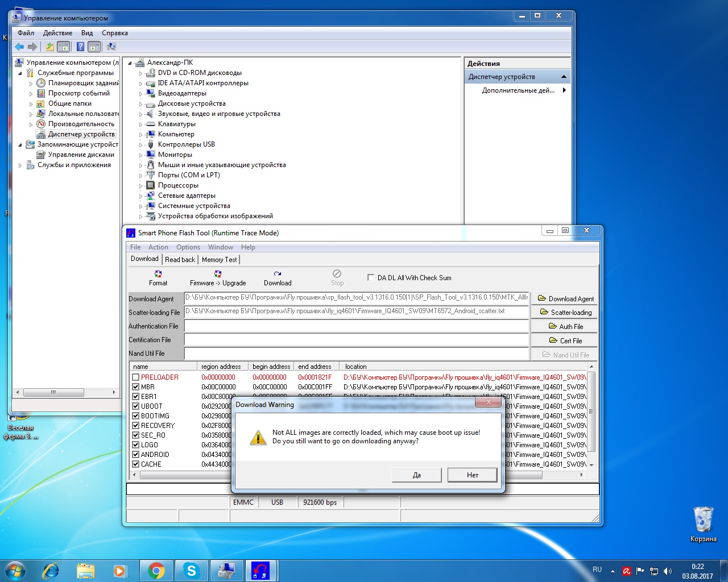Click the Firmware Upgrade icon
This screenshot has width=728, height=582.
(218, 274)
